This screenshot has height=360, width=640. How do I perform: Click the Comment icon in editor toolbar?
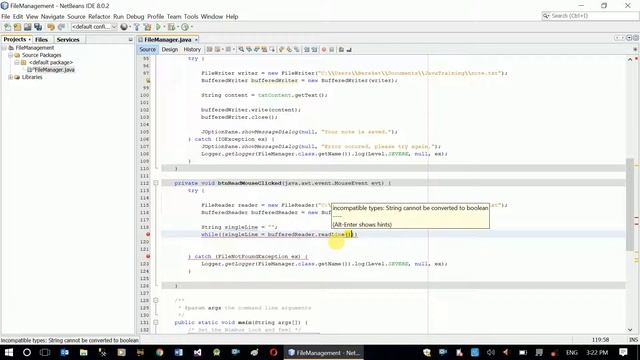coord(341,50)
